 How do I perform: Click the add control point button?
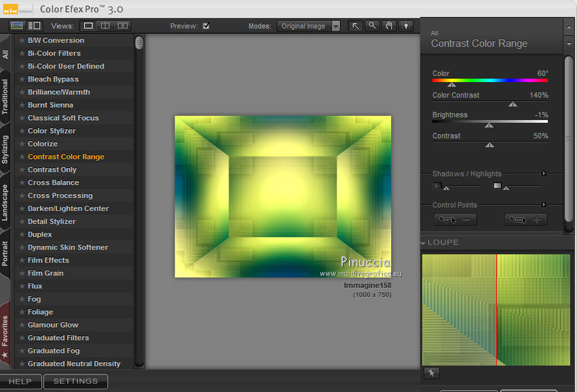[x=525, y=219]
